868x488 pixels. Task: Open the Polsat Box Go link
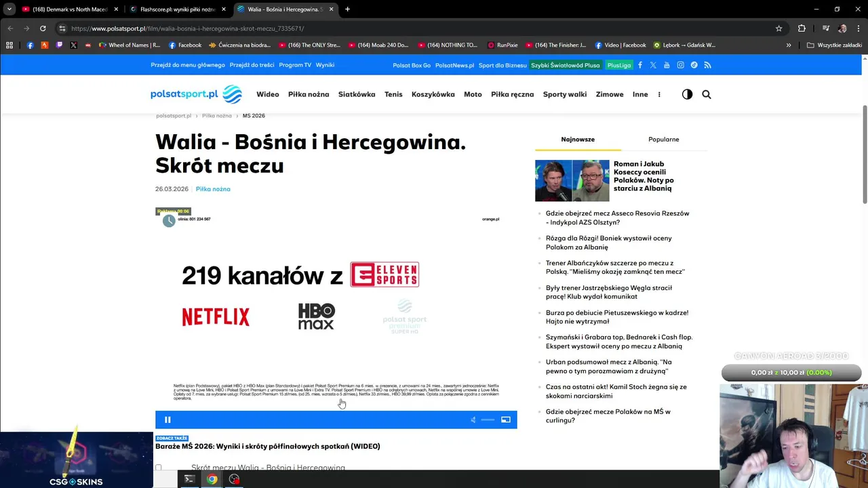pyautogui.click(x=412, y=65)
